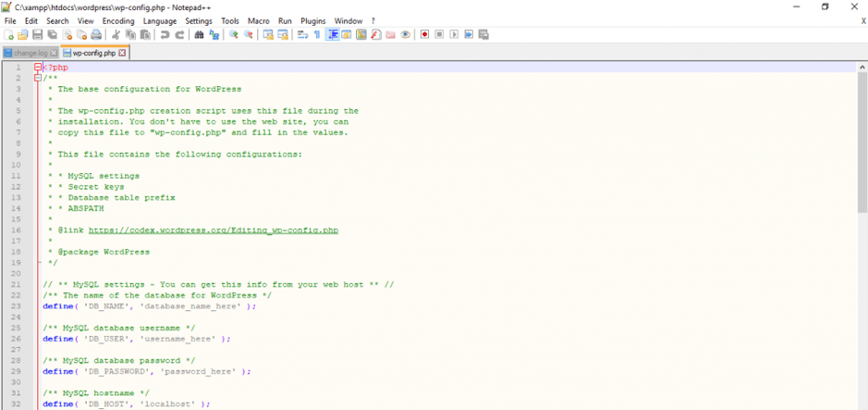This screenshot has width=868, height=410.
Task: Click the '@package WordPress' comment line
Action: [x=104, y=252]
